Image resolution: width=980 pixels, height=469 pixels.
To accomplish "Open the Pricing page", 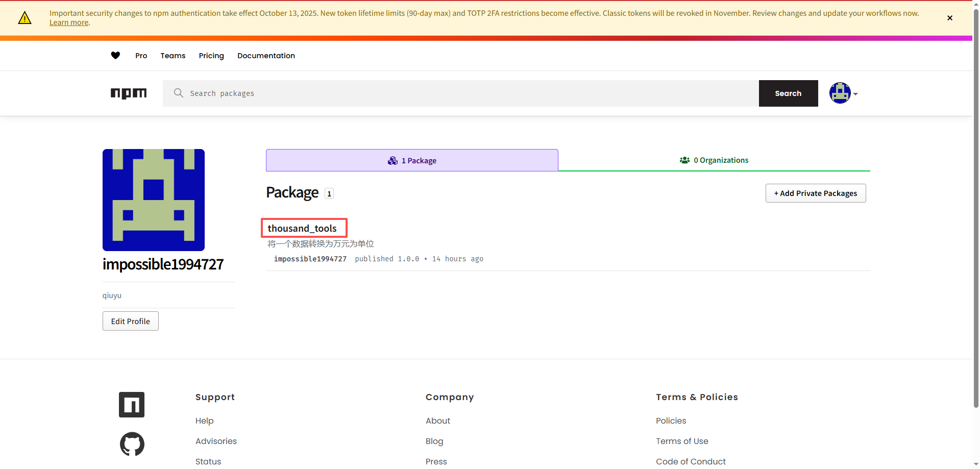I will [211, 56].
